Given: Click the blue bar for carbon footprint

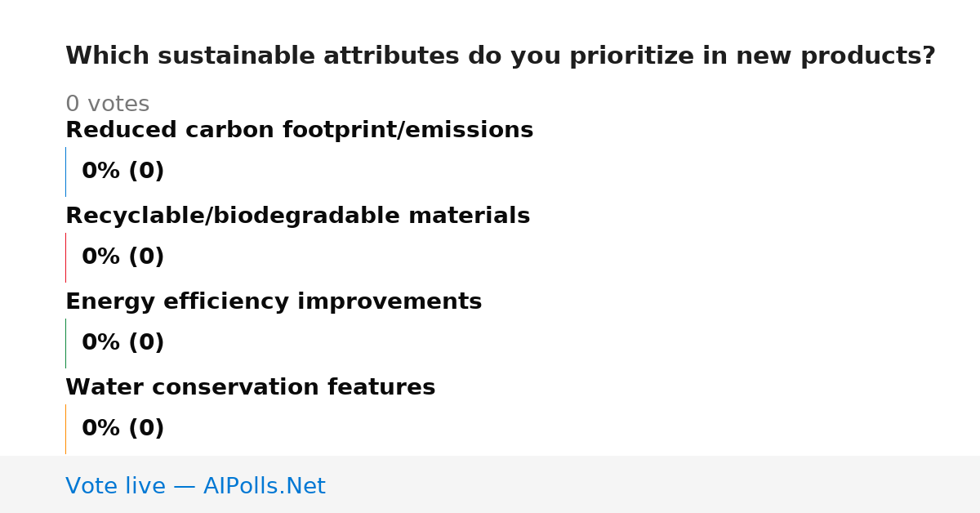Looking at the screenshot, I should click(x=65, y=172).
